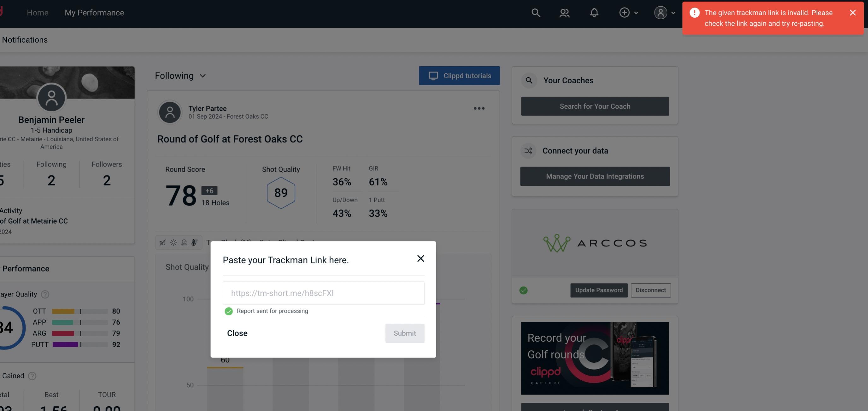
Task: Click the search icon in the top bar
Action: 535,12
